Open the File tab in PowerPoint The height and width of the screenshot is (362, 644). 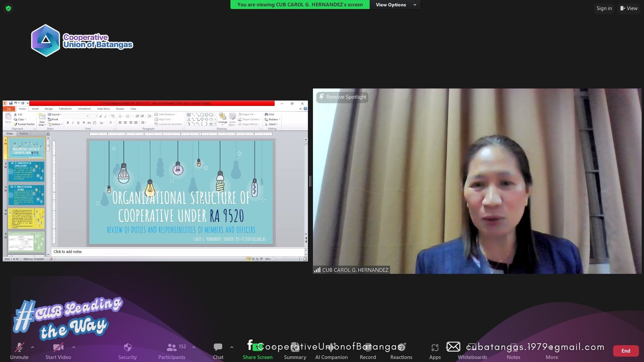[9, 109]
